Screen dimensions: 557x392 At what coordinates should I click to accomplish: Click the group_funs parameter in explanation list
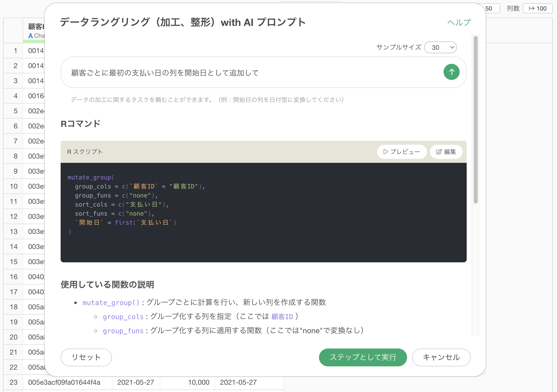click(123, 331)
